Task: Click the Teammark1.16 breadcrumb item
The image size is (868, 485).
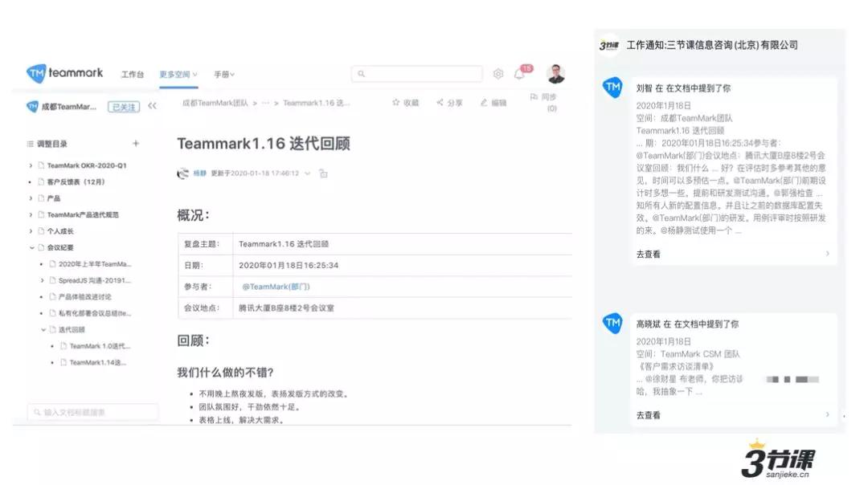Action: point(316,103)
